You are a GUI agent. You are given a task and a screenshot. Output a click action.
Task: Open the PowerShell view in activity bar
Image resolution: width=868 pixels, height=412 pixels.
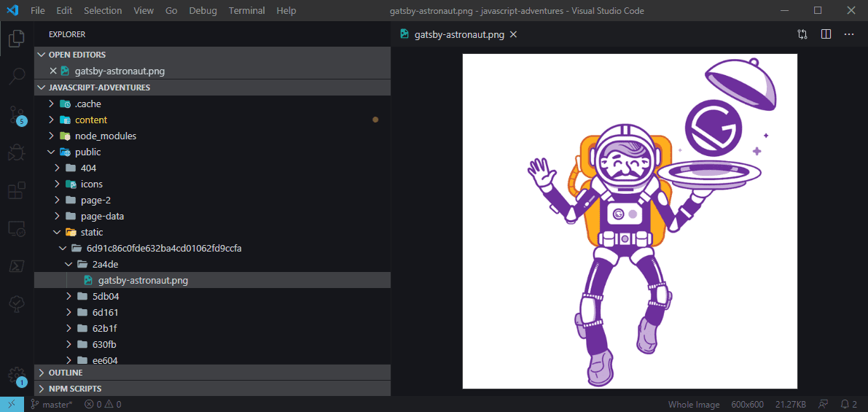tap(17, 266)
